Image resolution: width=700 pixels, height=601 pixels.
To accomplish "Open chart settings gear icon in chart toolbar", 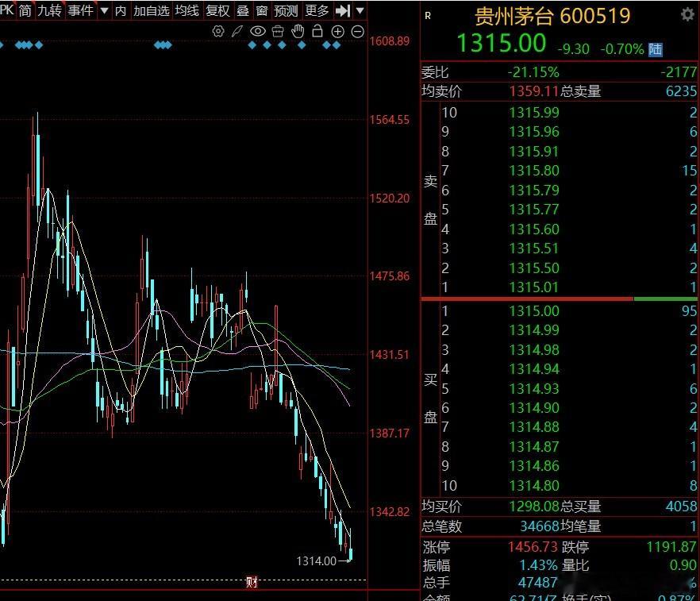I will click(217, 31).
